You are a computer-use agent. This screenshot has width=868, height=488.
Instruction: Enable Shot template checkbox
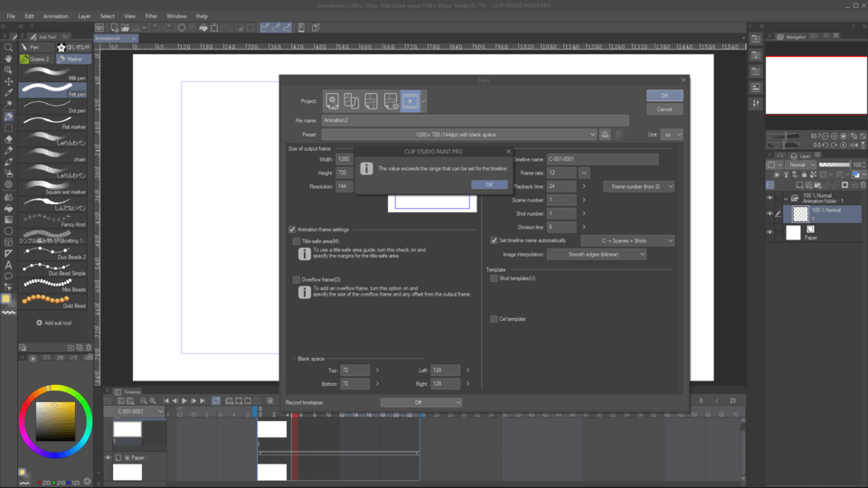(494, 279)
